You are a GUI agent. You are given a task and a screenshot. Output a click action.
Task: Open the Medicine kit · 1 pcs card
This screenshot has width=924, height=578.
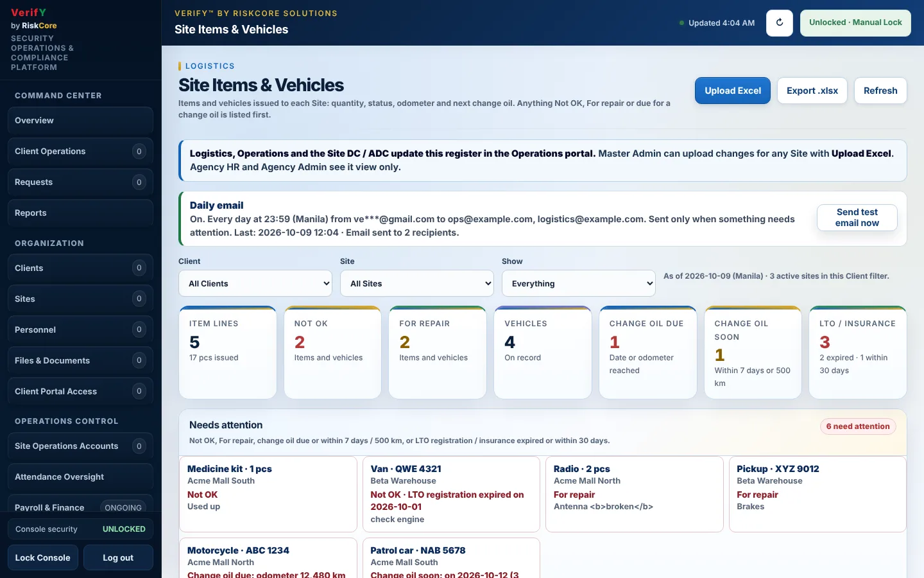268,494
